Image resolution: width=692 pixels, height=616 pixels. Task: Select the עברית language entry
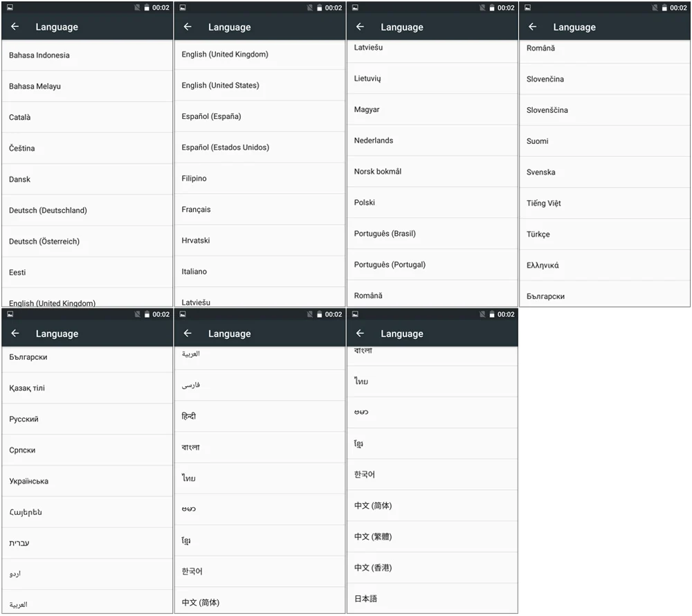coord(87,543)
